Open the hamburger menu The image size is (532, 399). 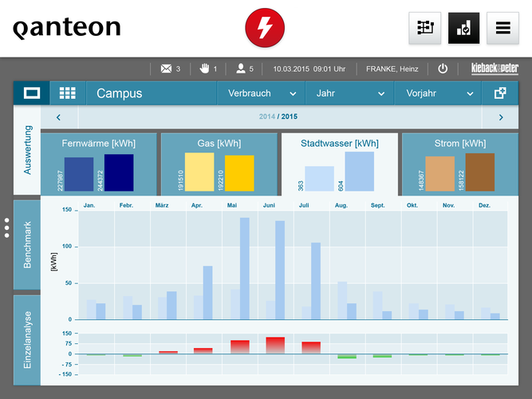(x=502, y=28)
